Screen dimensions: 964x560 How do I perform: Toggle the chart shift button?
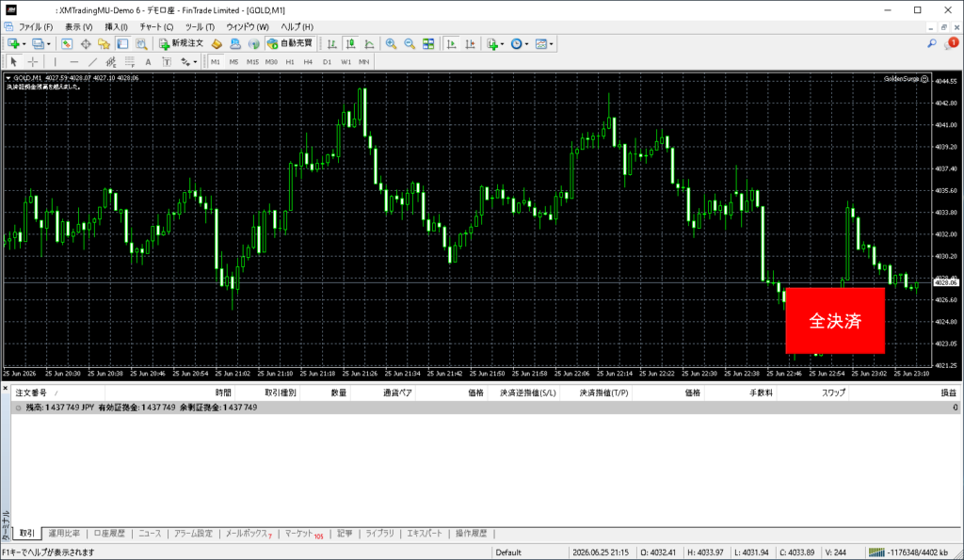[471, 43]
